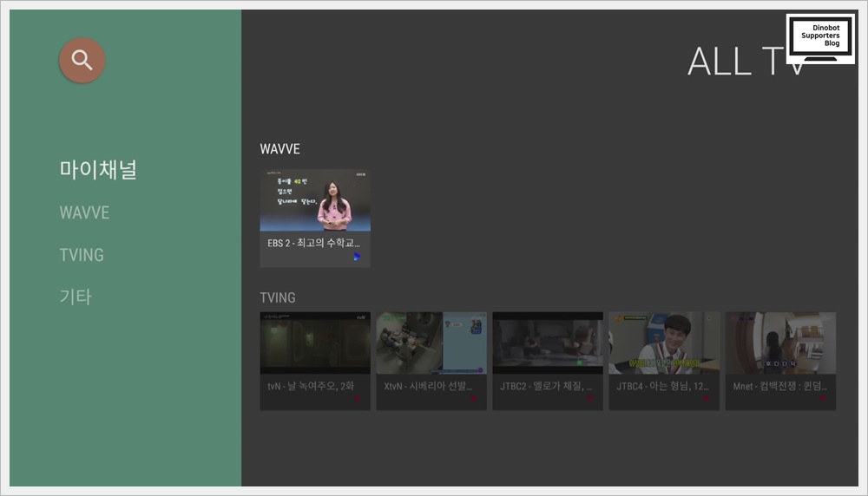This screenshot has height=496, width=868.
Task: Select 기타 in the sidebar
Action: tap(76, 297)
